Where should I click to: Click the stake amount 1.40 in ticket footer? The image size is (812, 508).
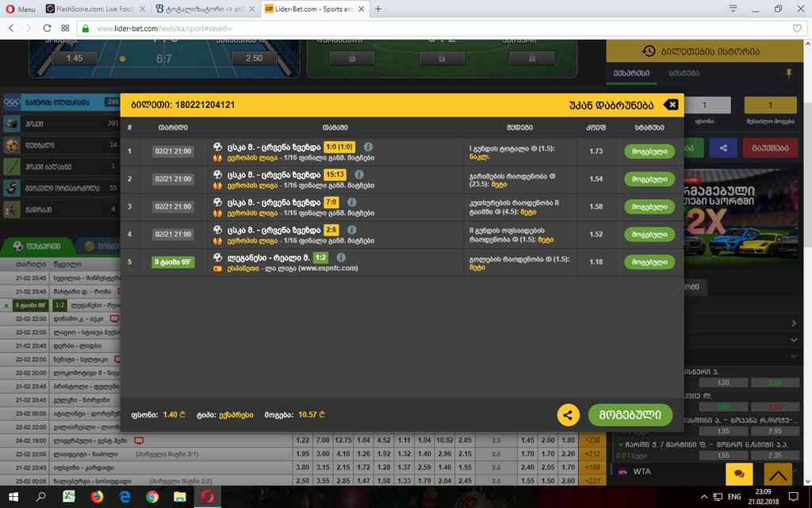tap(174, 414)
